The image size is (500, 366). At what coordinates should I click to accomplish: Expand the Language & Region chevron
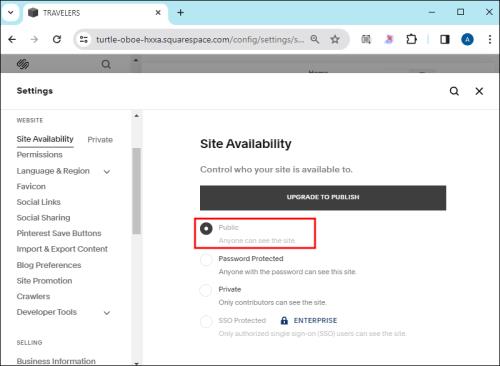107,172
